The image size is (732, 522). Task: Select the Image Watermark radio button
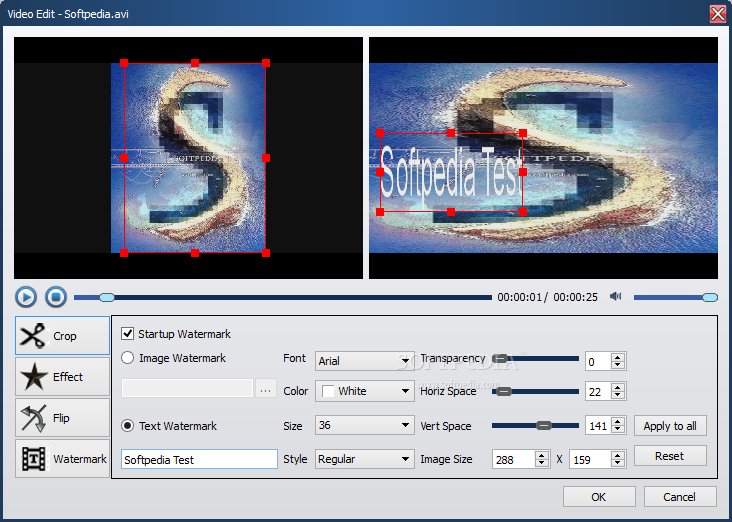click(x=127, y=358)
